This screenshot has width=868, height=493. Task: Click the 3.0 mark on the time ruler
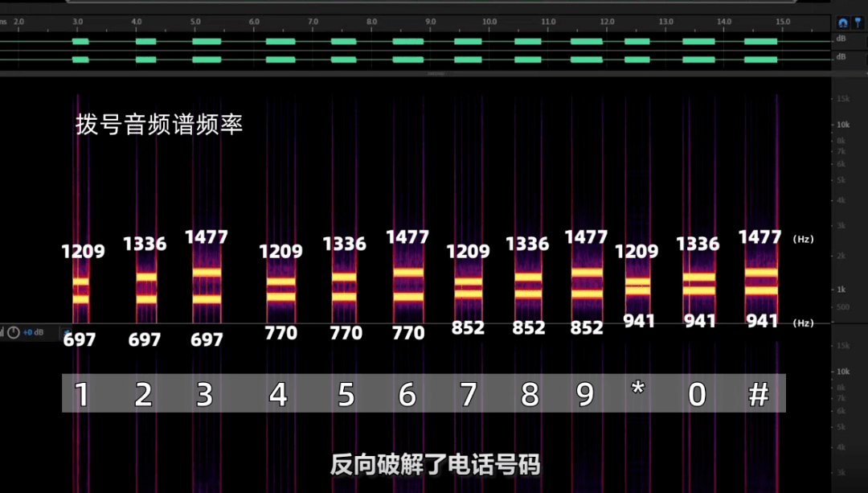77,22
